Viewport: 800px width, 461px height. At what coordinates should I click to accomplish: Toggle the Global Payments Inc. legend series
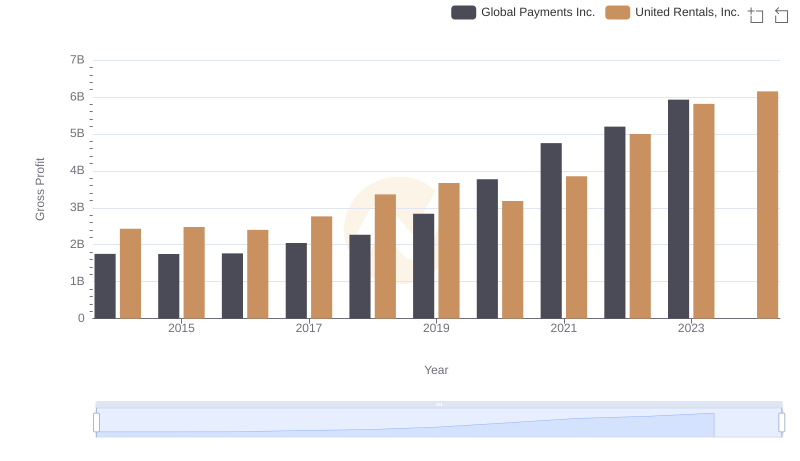[x=523, y=12]
